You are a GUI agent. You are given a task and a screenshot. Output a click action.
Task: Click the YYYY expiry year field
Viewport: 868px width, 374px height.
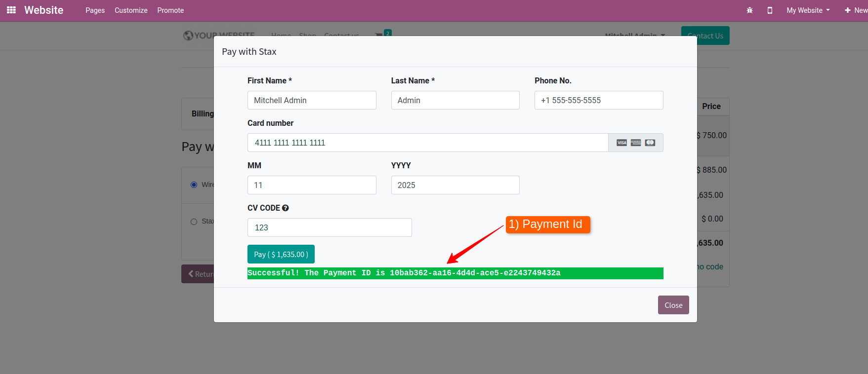pos(455,185)
